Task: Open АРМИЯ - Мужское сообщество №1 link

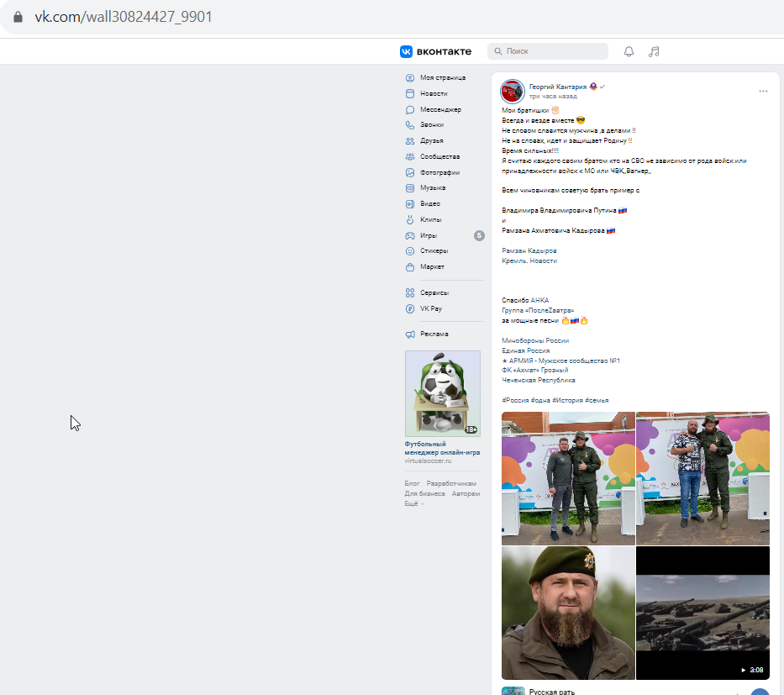Action: pos(560,361)
